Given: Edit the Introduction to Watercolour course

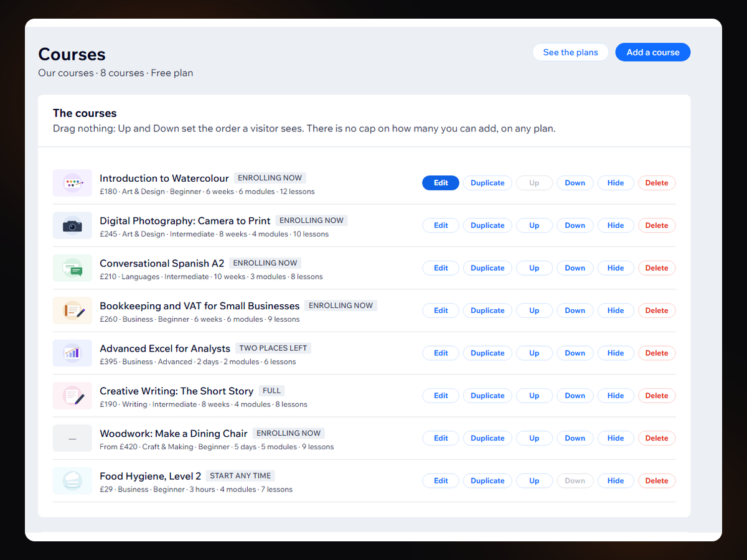Looking at the screenshot, I should [x=441, y=183].
